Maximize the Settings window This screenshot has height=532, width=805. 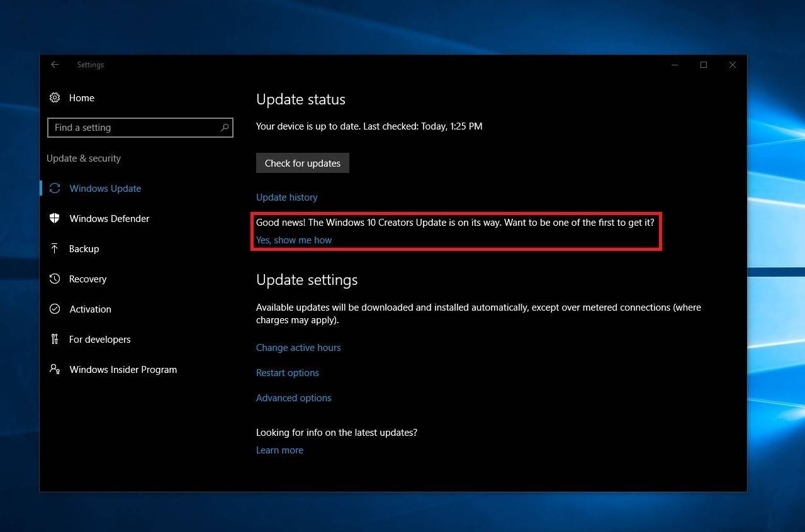point(704,65)
